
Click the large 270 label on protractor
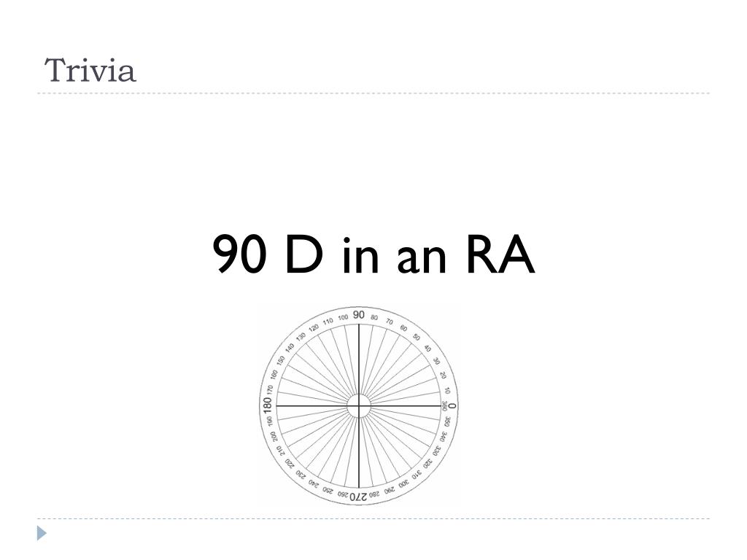tap(359, 496)
